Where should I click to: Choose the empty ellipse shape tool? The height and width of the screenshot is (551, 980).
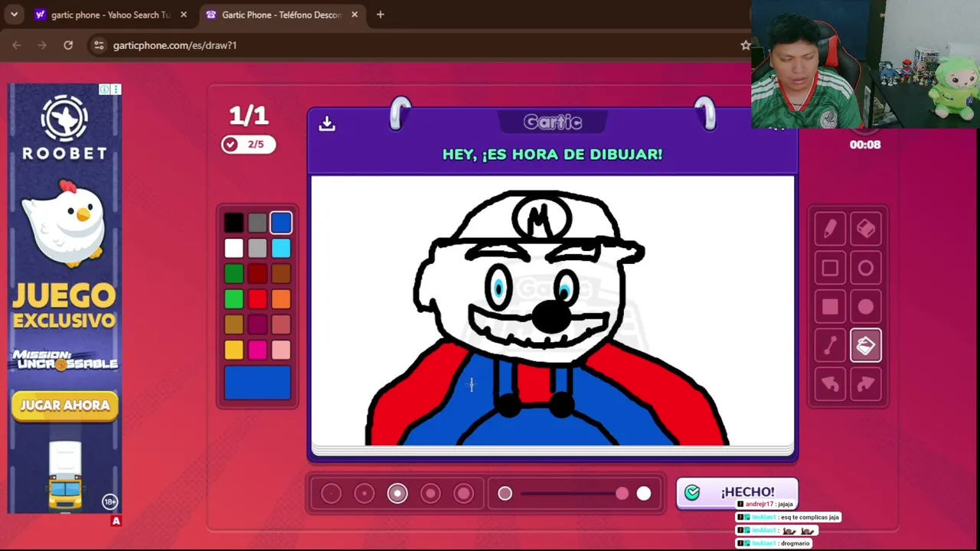point(866,268)
